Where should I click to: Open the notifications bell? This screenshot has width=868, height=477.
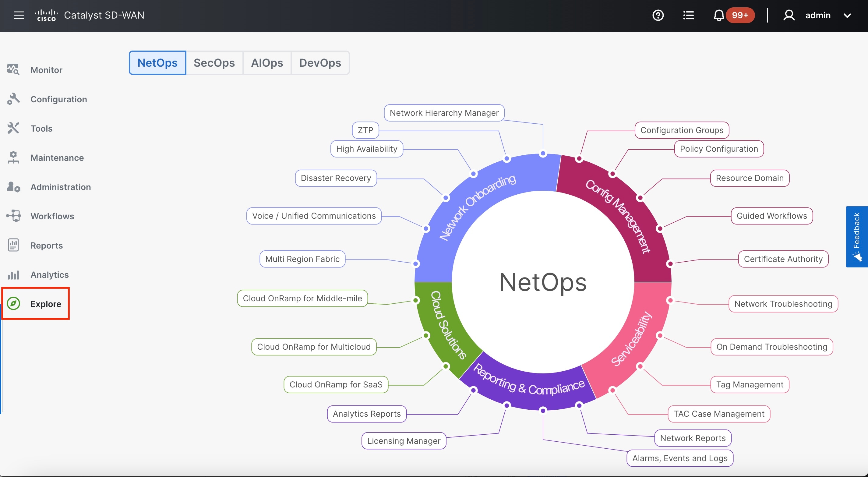(x=718, y=15)
